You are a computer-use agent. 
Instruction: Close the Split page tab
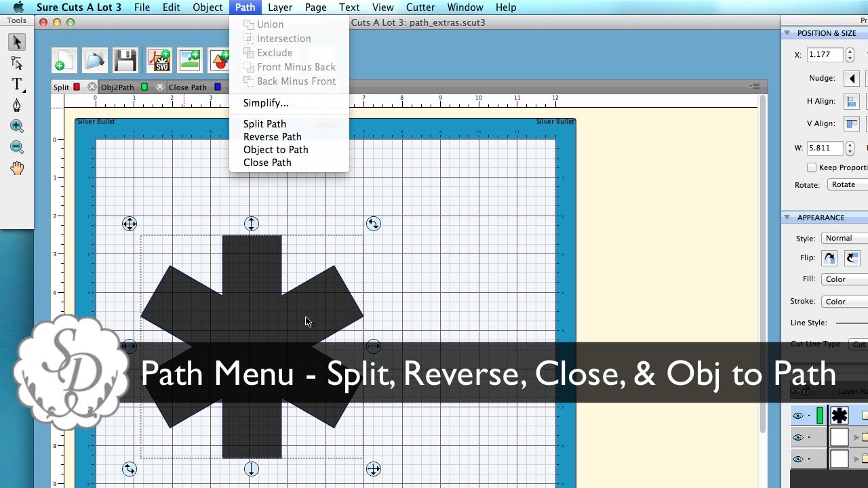pos(92,87)
